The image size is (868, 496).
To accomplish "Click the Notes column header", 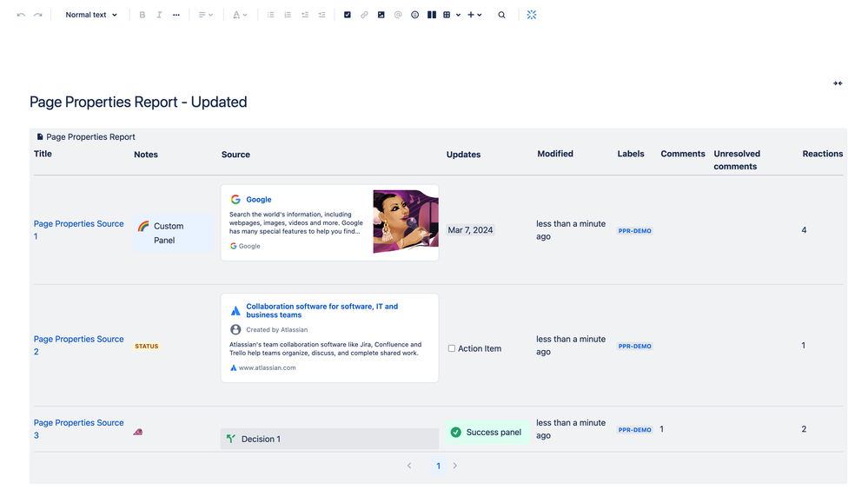I will click(146, 155).
